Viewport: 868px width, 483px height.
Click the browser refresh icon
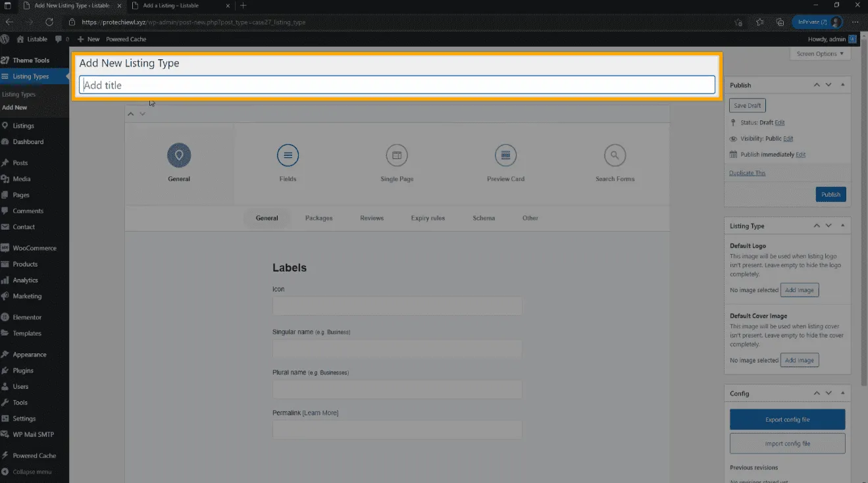click(x=49, y=22)
